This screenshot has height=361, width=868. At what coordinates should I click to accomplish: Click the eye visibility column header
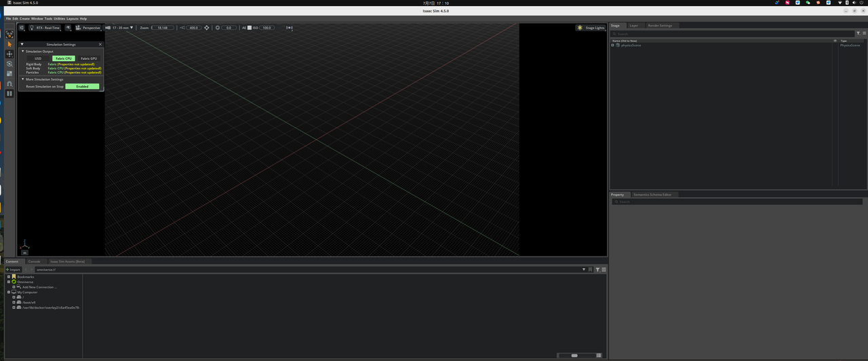click(x=835, y=41)
